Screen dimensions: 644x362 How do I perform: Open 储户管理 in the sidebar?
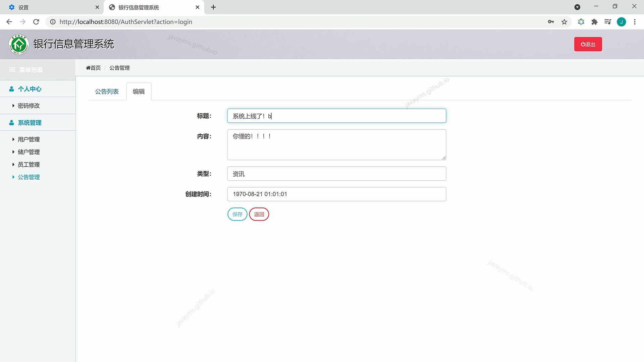[29, 152]
